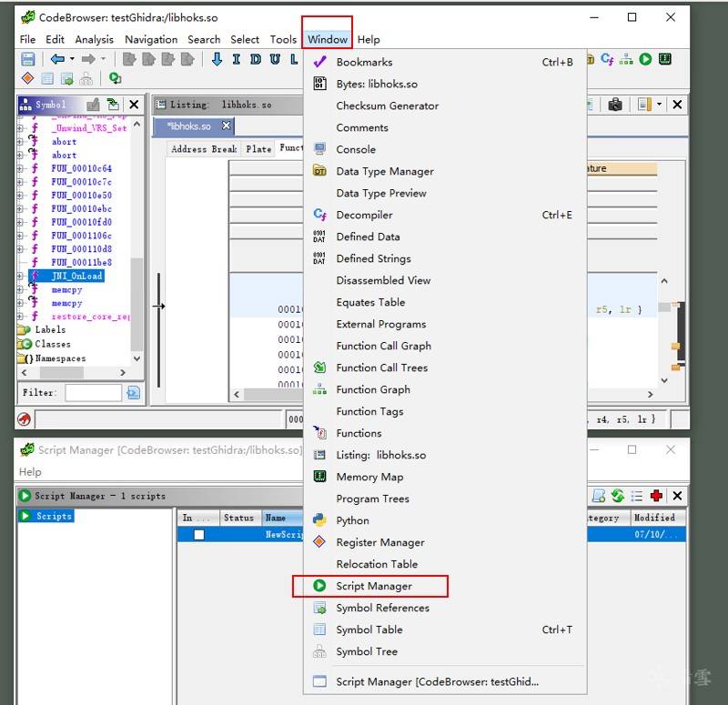Click the green refresh icon in second toolbar row
Image resolution: width=728 pixels, height=705 pixels.
(x=115, y=78)
